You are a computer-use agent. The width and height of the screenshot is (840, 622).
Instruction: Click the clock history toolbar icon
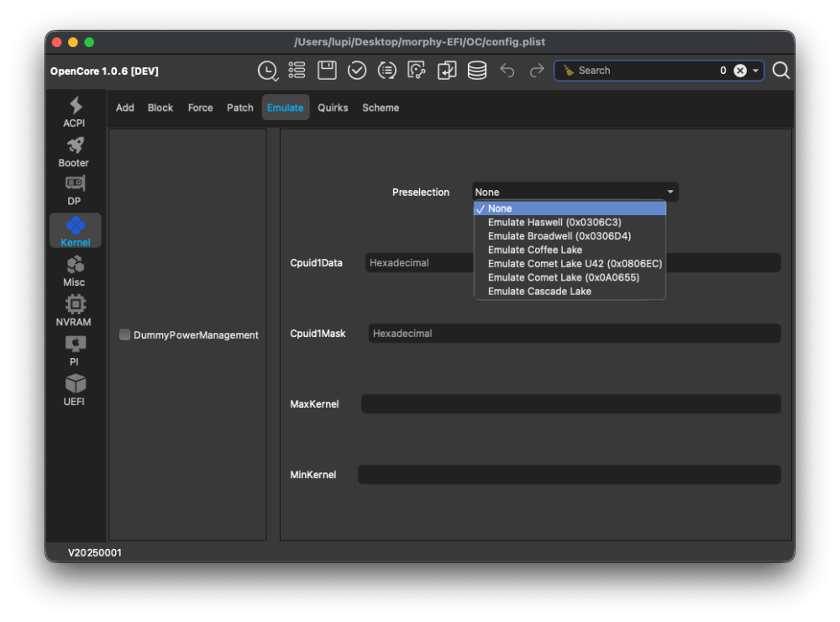pyautogui.click(x=267, y=71)
